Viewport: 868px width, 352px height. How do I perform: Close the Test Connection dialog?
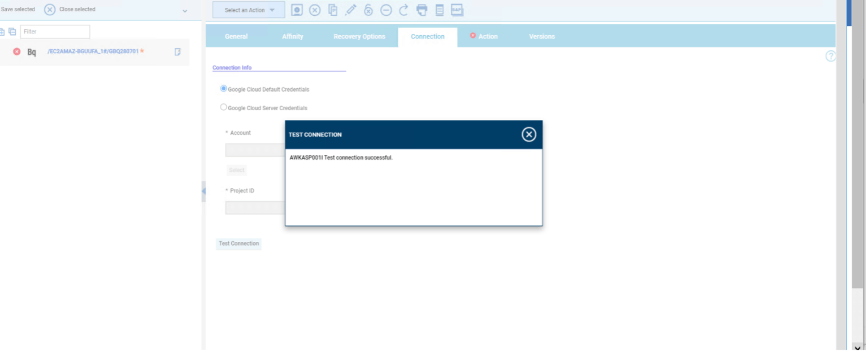tap(528, 134)
